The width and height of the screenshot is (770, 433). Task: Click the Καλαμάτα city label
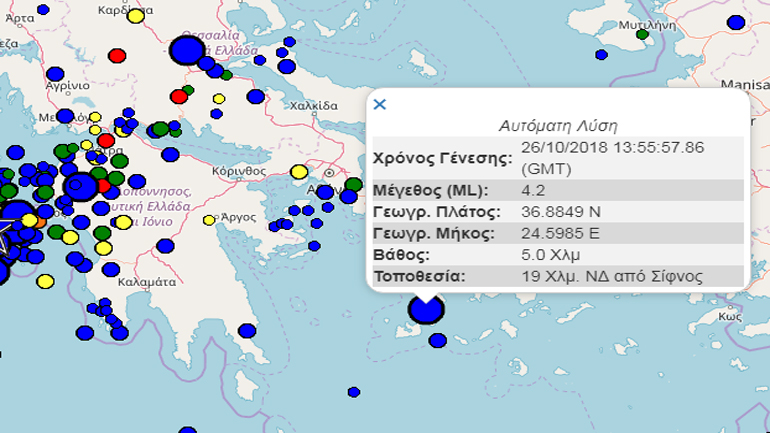pos(147,282)
